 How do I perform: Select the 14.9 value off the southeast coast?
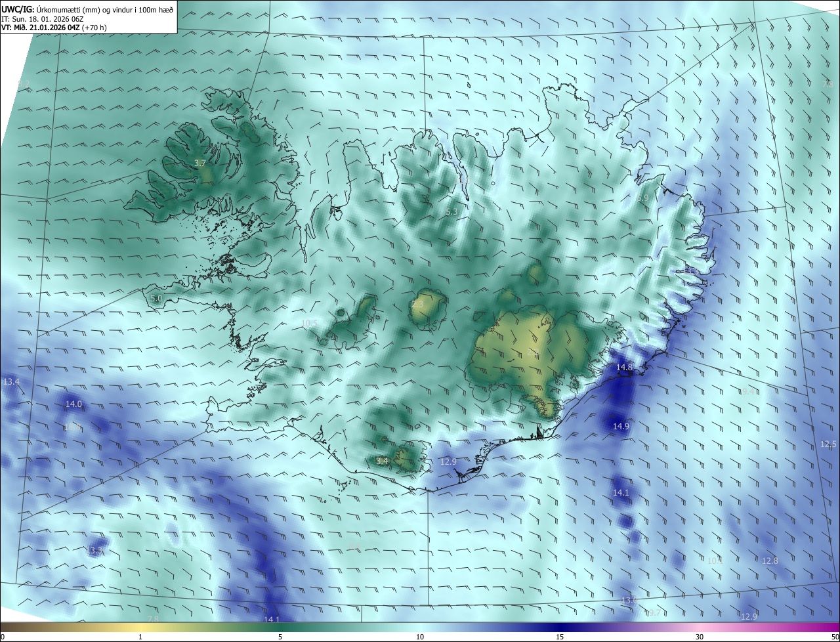click(x=621, y=426)
